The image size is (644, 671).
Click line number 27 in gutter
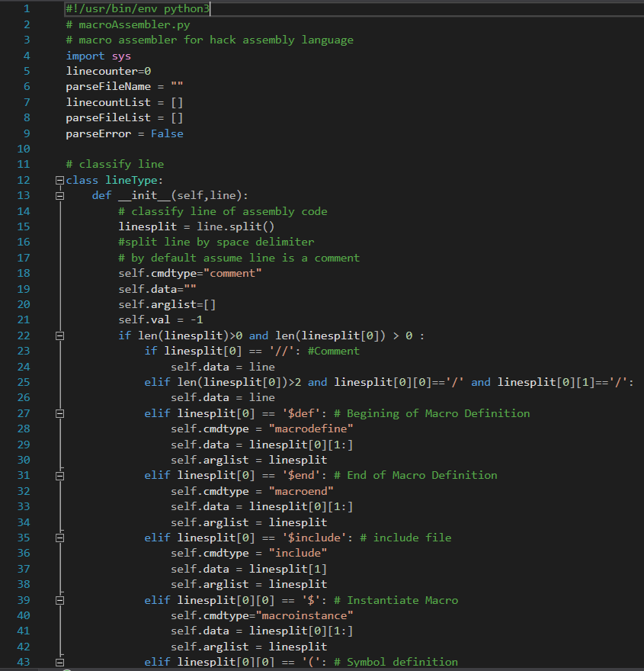(24, 413)
